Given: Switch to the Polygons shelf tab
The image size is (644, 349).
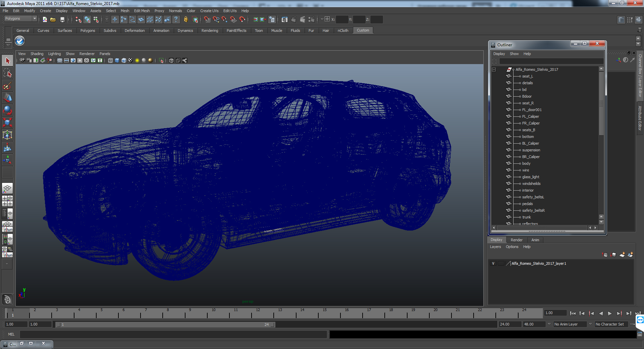Looking at the screenshot, I should coord(88,31).
